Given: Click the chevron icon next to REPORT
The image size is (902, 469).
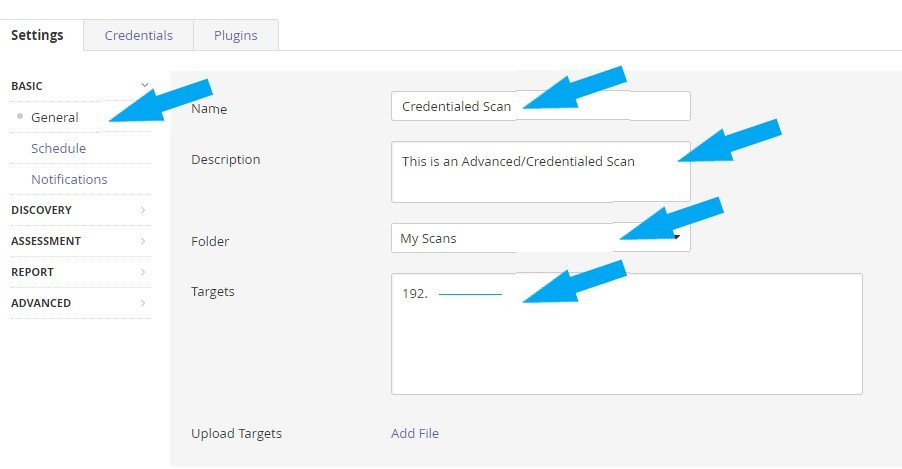Looking at the screenshot, I should point(143,272).
